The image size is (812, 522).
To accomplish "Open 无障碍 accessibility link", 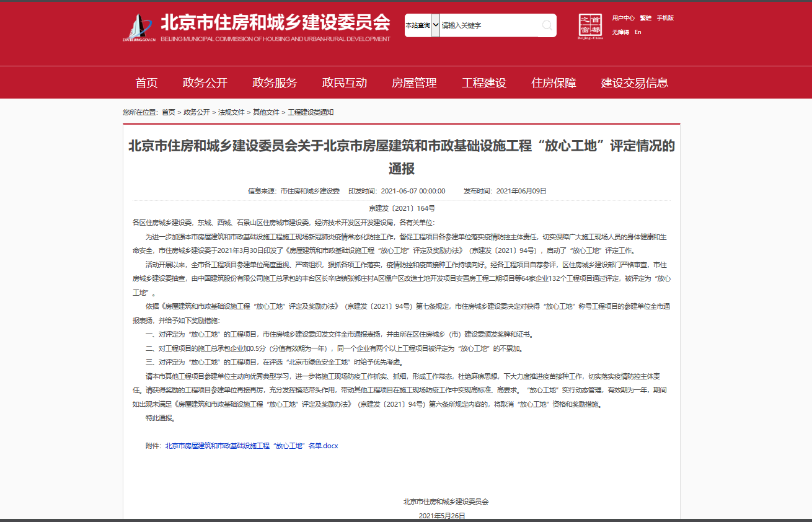I will click(620, 32).
